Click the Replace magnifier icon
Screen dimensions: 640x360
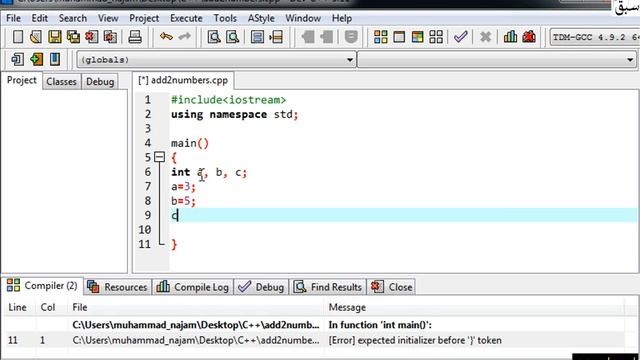click(233, 37)
